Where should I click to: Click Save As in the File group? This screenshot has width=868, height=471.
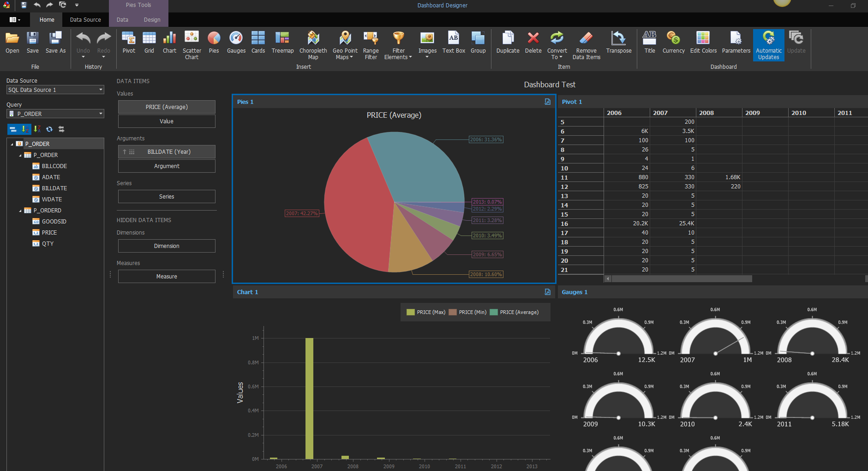click(x=55, y=42)
